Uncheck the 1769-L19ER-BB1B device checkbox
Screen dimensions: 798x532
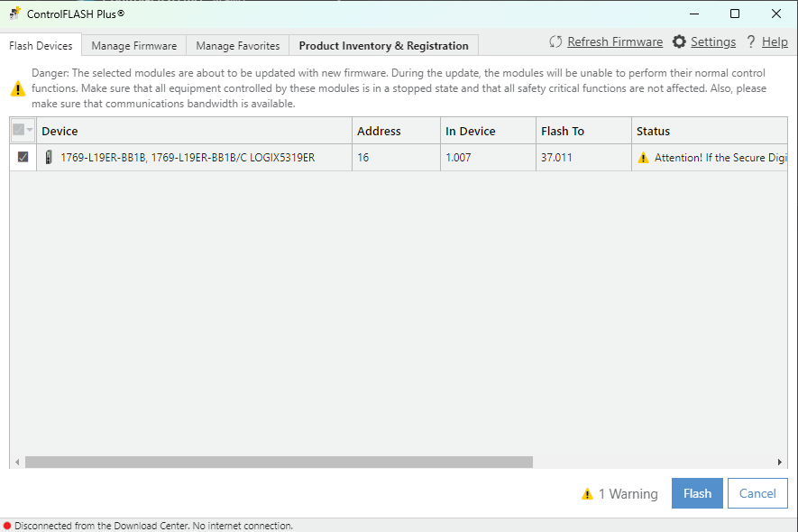click(23, 157)
